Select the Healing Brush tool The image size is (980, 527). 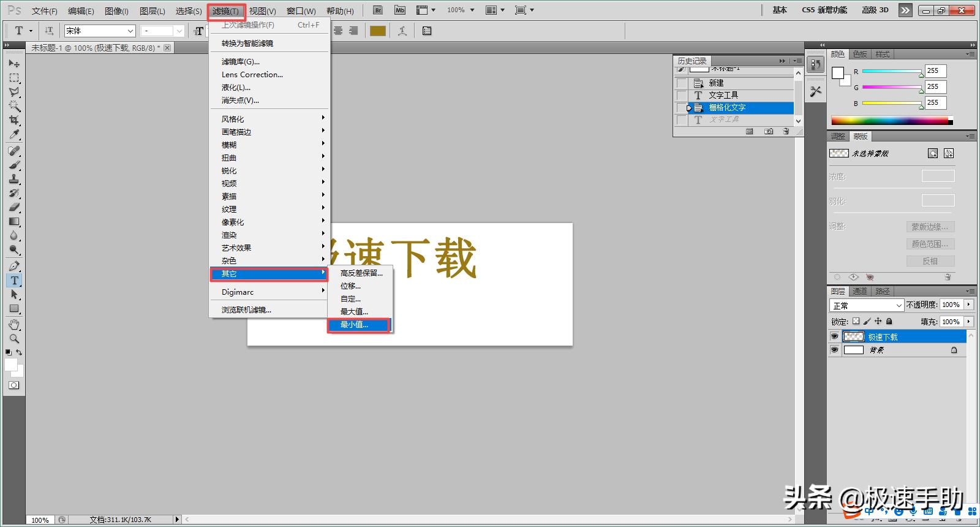click(x=14, y=151)
